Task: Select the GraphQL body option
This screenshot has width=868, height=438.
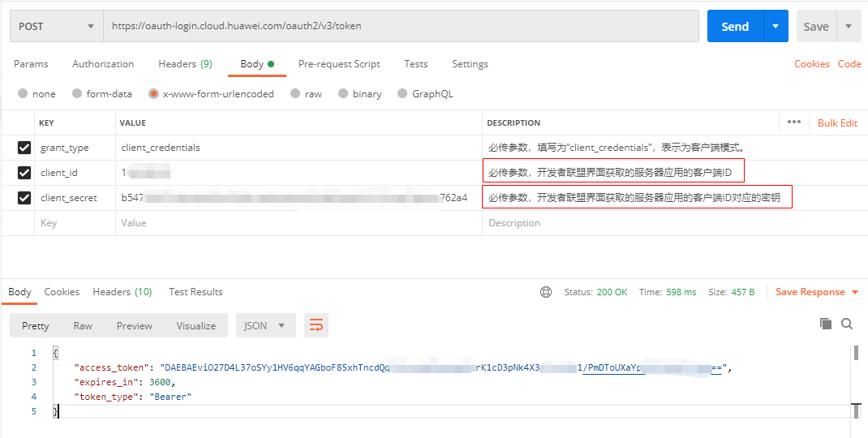Action: pyautogui.click(x=402, y=93)
